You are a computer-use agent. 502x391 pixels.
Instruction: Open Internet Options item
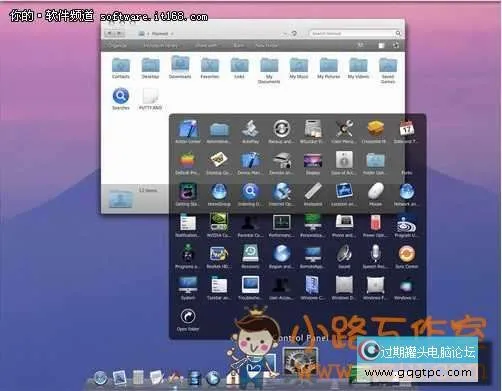coord(281,194)
